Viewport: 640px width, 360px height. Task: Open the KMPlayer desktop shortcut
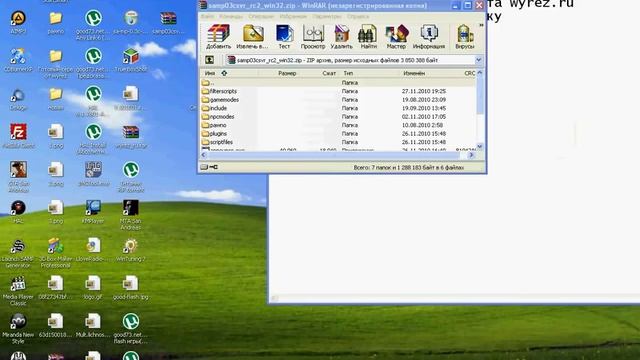pos(93,212)
